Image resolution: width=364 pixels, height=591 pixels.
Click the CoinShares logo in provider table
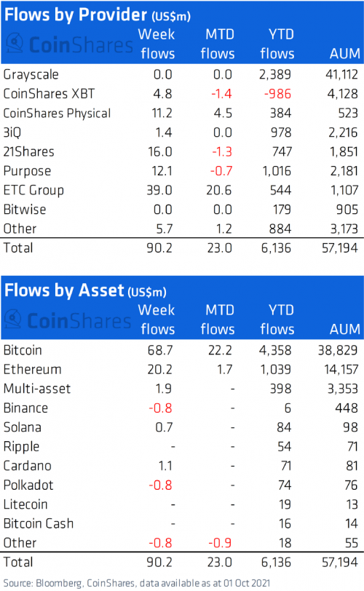coord(70,44)
